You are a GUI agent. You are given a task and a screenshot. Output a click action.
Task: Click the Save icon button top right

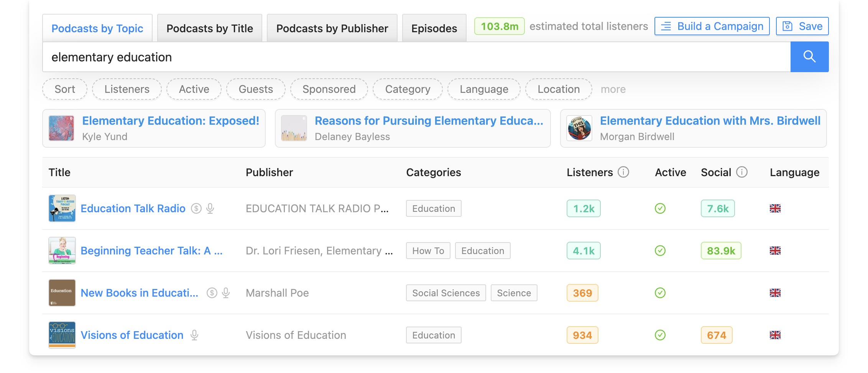[x=802, y=26]
